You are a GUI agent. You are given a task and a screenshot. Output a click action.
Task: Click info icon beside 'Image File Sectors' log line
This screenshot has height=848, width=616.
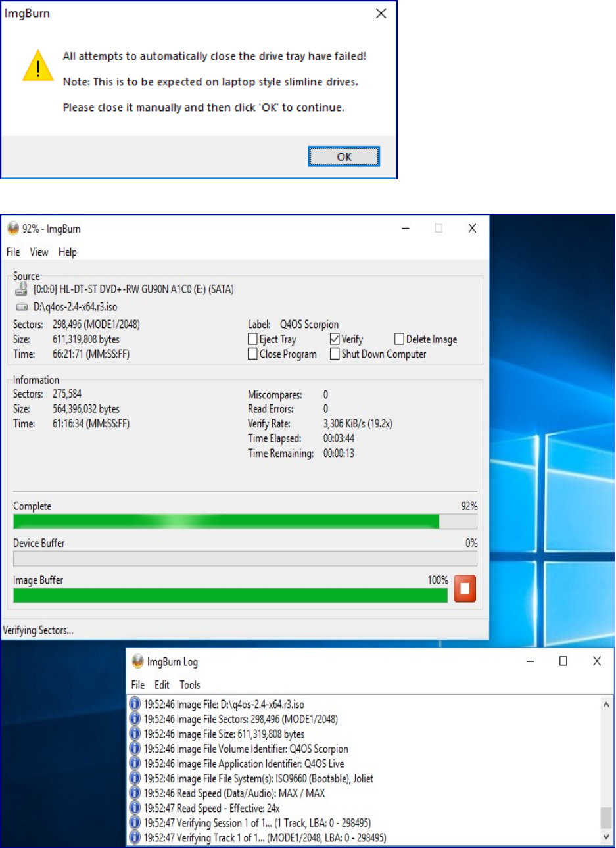point(135,719)
